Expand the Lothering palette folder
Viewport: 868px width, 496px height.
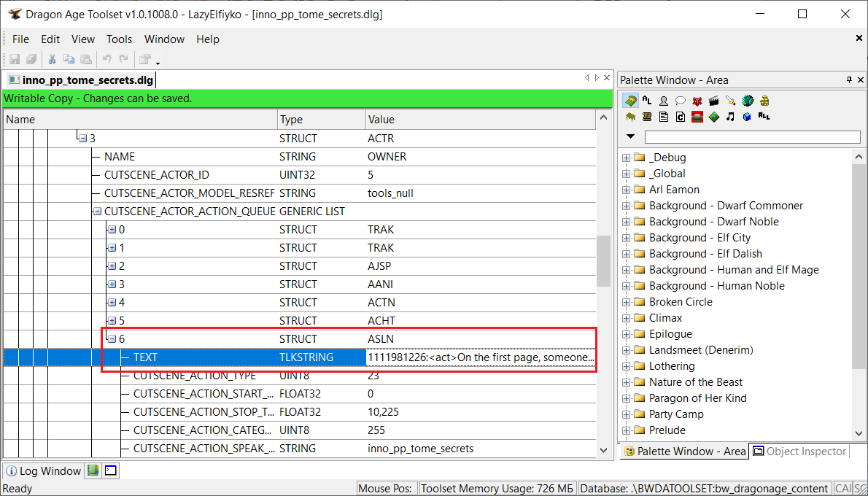click(627, 366)
